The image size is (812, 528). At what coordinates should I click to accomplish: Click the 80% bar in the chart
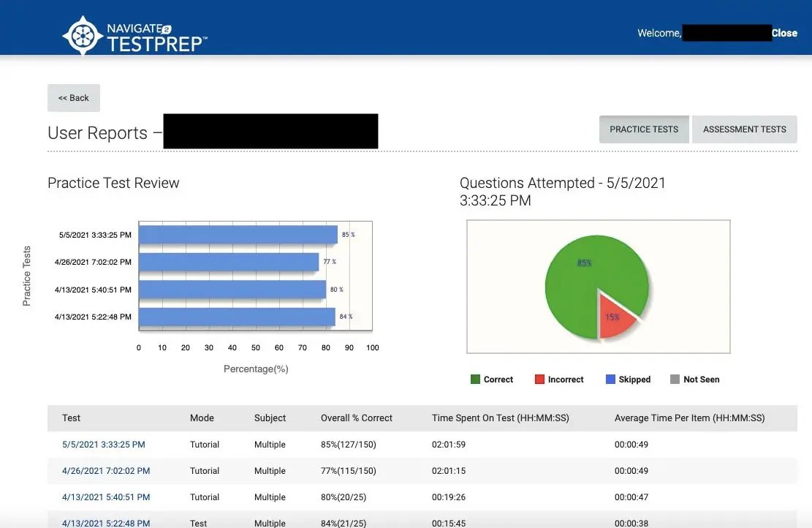232,290
